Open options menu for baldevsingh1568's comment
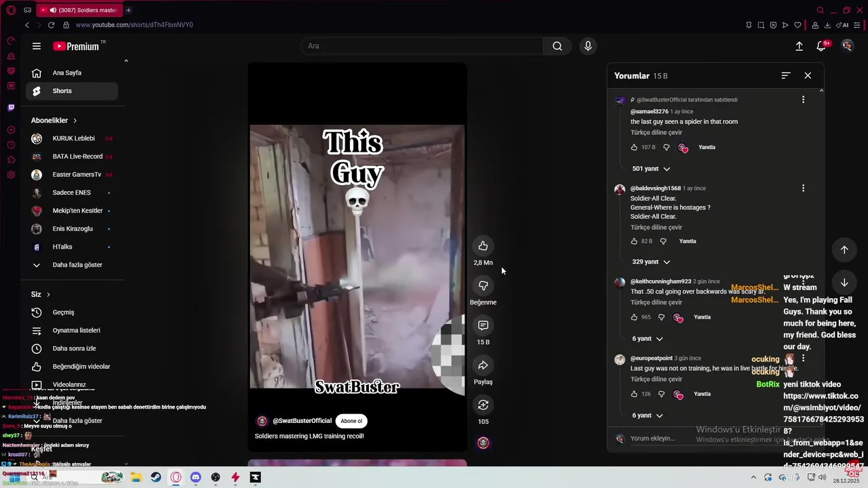The width and height of the screenshot is (868, 488). (803, 188)
